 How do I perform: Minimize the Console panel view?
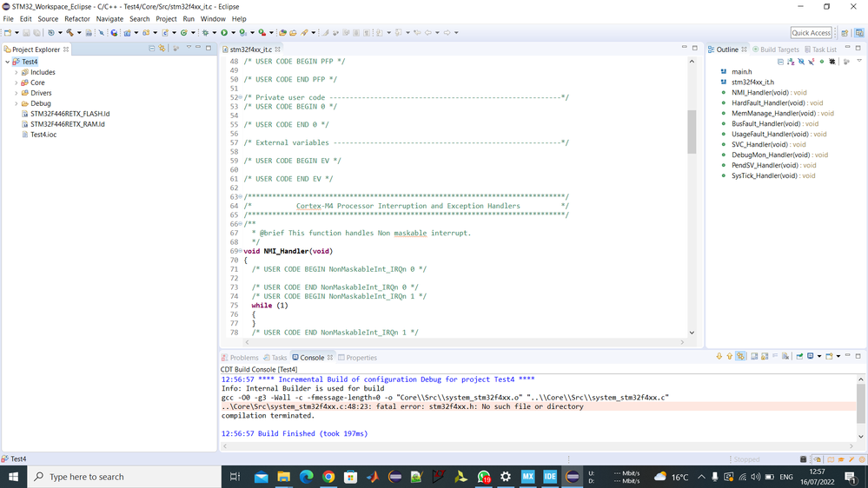pyautogui.click(x=847, y=356)
